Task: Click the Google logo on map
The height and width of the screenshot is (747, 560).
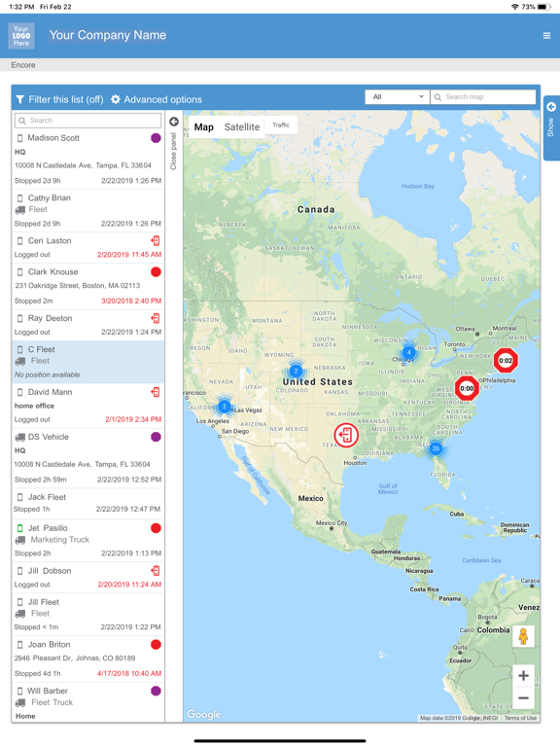Action: (204, 714)
